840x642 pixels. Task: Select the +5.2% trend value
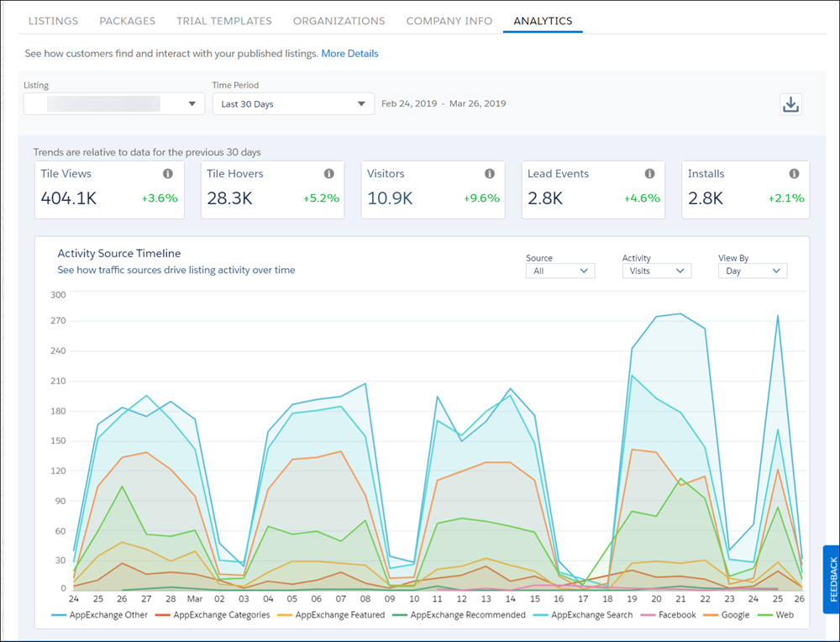point(322,198)
